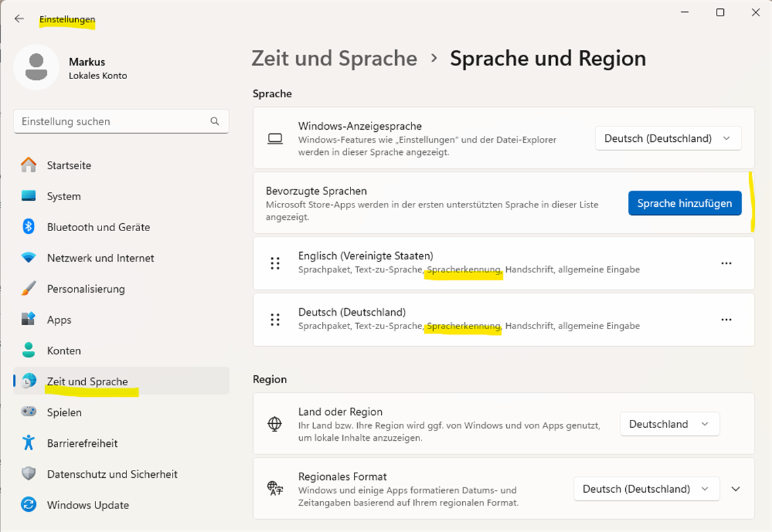Viewport: 772px width, 532px height.
Task: Expand the Regionales Format section chevron
Action: click(736, 489)
